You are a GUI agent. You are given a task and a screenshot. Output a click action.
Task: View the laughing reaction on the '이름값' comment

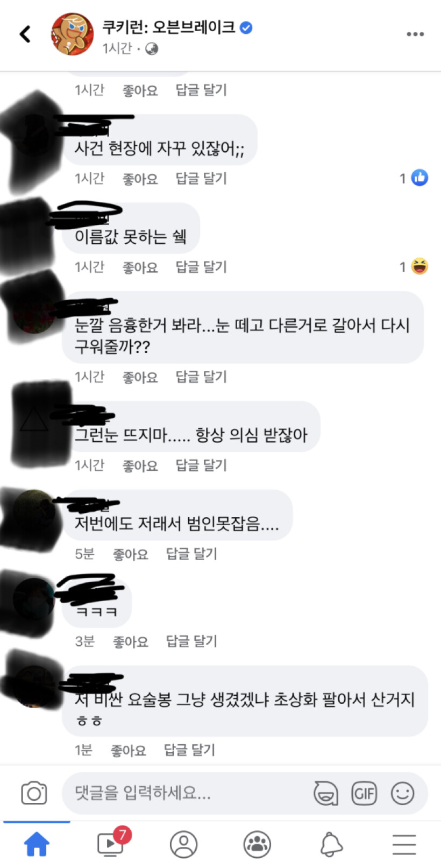click(414, 266)
